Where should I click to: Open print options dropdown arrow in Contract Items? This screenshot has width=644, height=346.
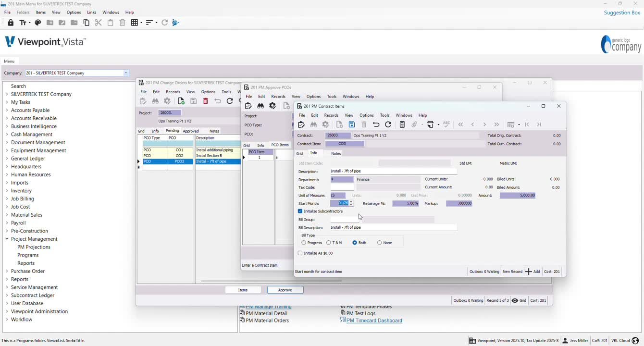[x=438, y=124]
